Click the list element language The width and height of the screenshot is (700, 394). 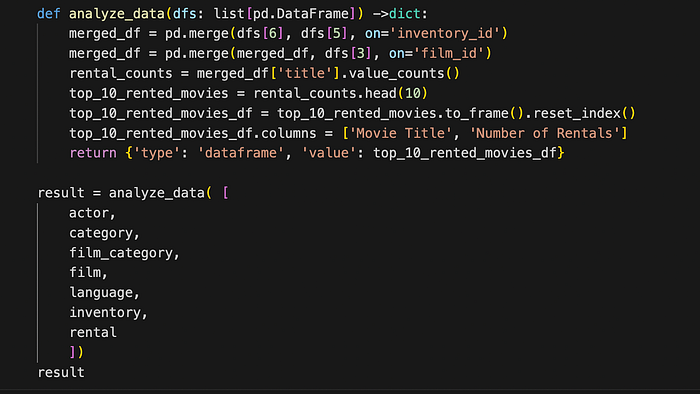[x=100, y=293]
